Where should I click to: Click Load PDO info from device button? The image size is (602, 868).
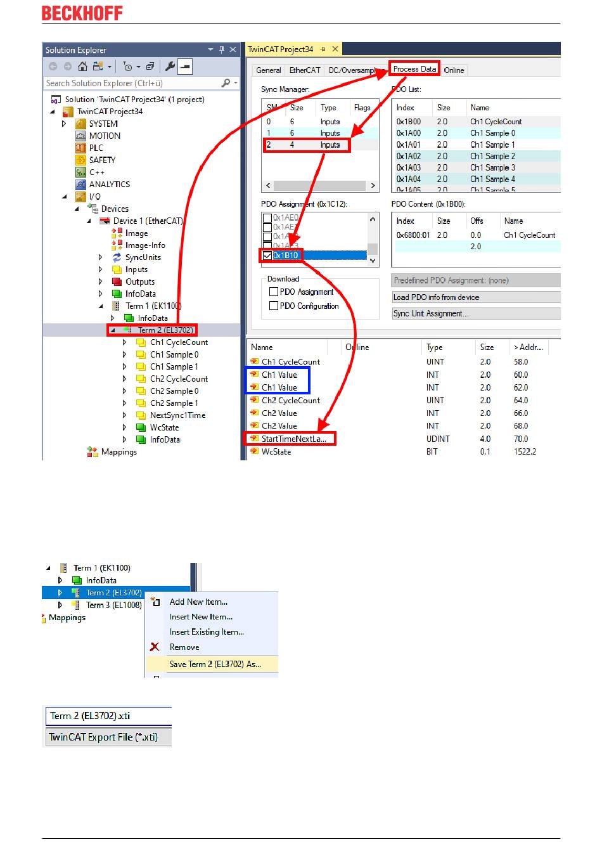[475, 297]
